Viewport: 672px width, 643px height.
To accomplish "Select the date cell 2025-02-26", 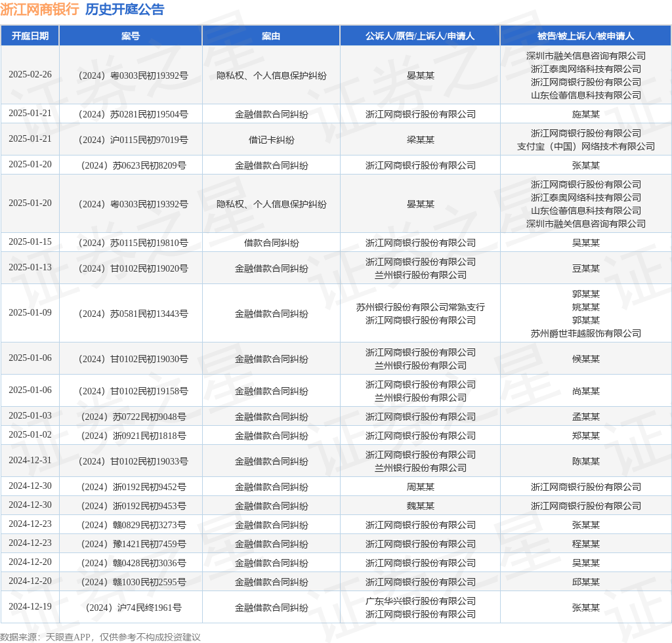I will [30, 75].
